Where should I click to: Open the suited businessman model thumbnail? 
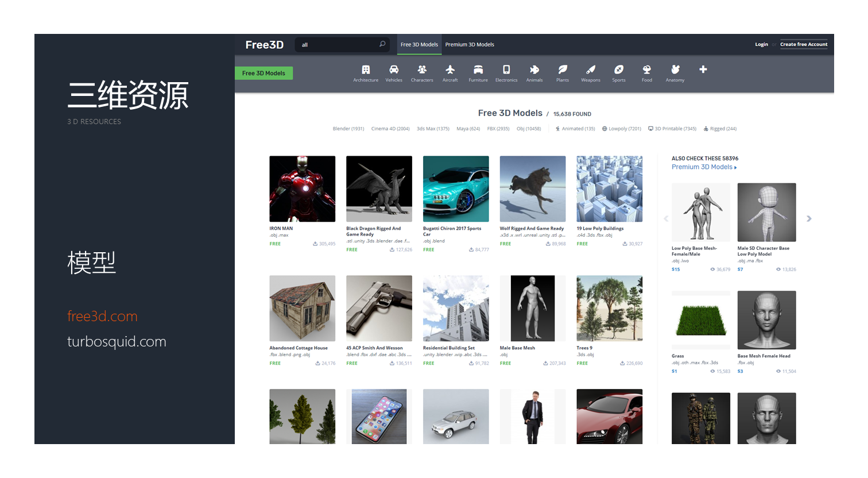[x=533, y=417]
